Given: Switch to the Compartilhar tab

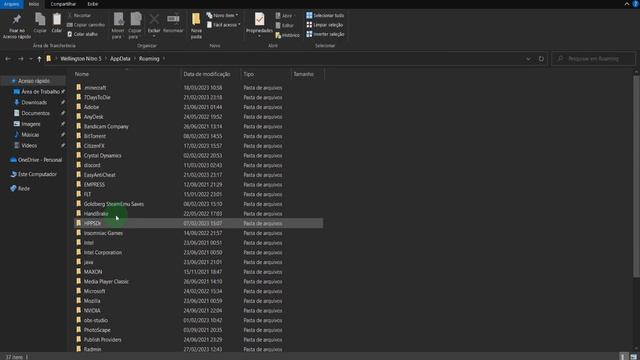Looking at the screenshot, I should click(x=63, y=4).
